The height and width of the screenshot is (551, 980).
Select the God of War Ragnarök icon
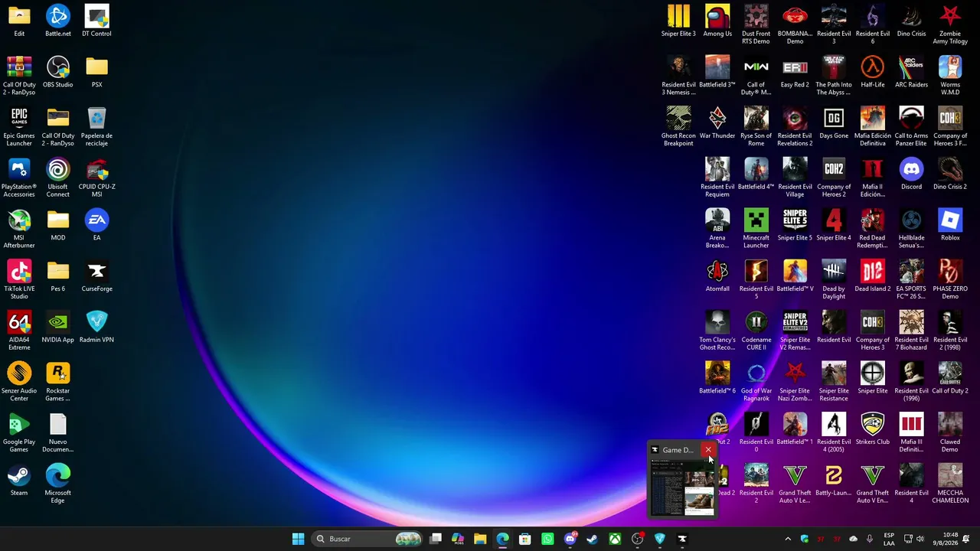(x=756, y=382)
